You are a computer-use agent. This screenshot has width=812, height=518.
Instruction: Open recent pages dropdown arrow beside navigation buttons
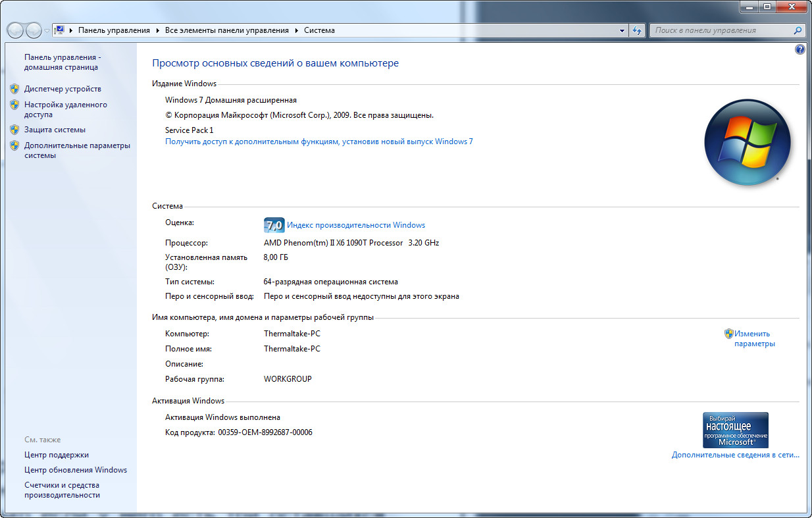pyautogui.click(x=47, y=31)
